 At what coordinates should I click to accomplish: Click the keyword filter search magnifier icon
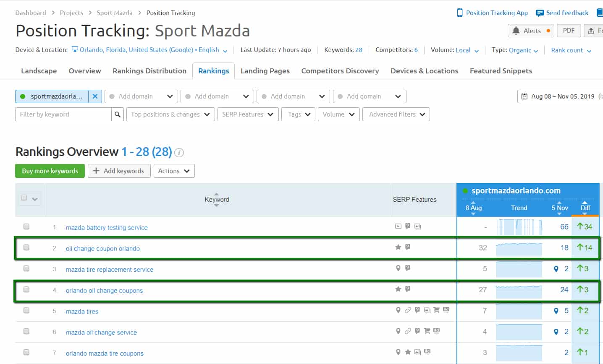(x=118, y=114)
